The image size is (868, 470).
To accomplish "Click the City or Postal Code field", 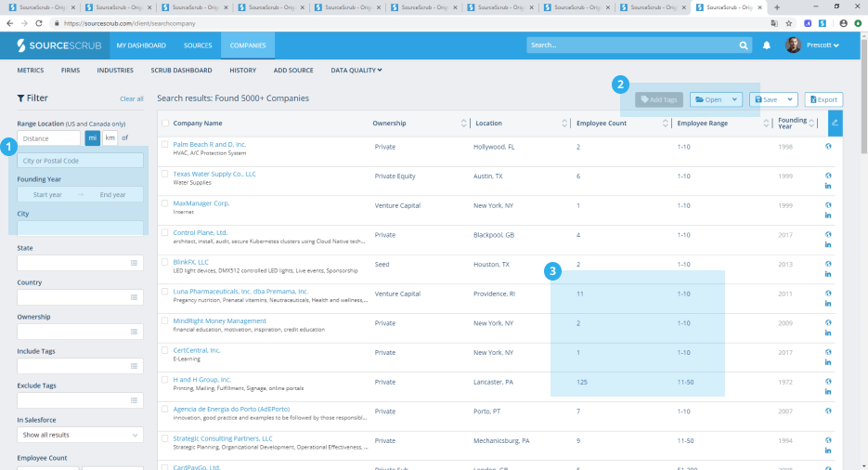I will tap(80, 161).
